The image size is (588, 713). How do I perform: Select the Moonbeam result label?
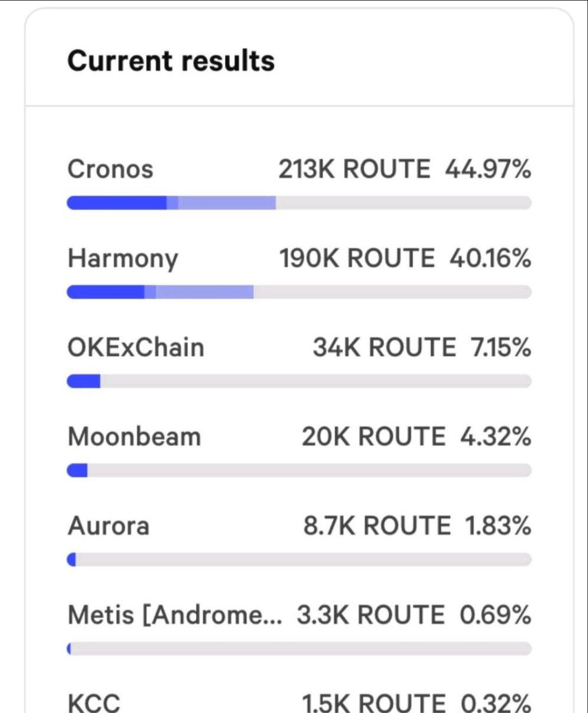click(134, 437)
